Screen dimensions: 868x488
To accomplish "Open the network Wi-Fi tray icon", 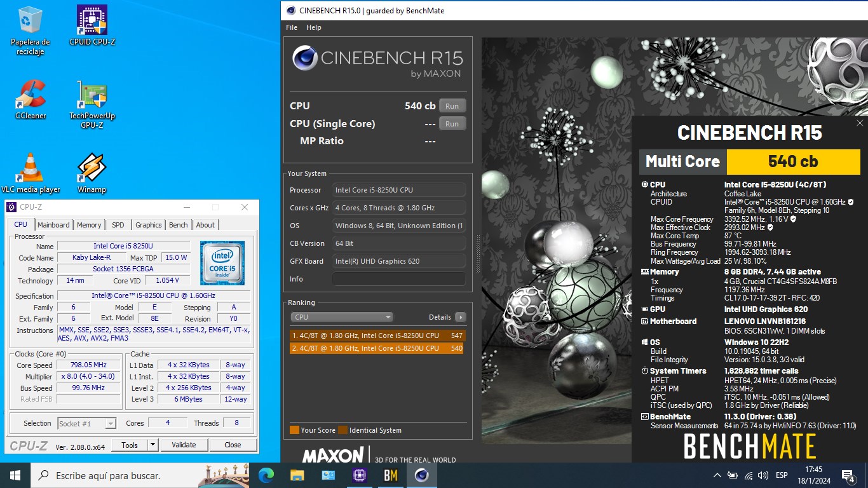I will click(x=749, y=475).
